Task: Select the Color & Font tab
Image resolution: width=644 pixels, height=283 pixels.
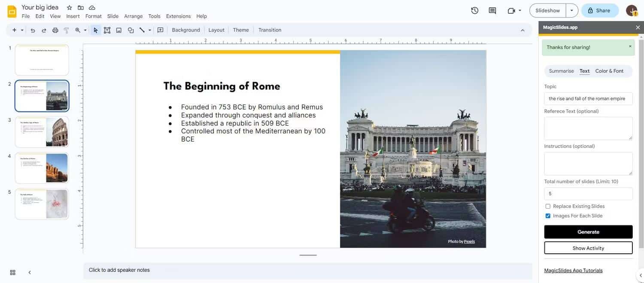Action: point(609,71)
